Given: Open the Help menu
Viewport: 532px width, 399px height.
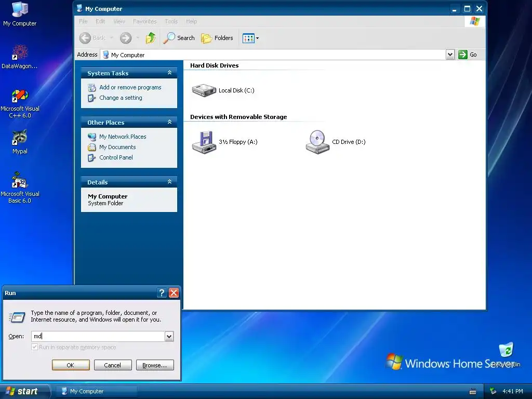Looking at the screenshot, I should (x=191, y=21).
